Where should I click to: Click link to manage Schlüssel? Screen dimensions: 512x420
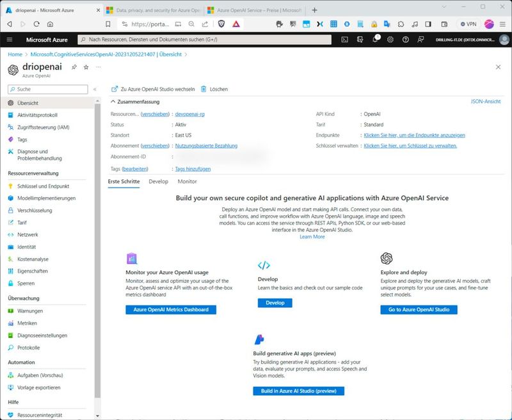point(410,146)
